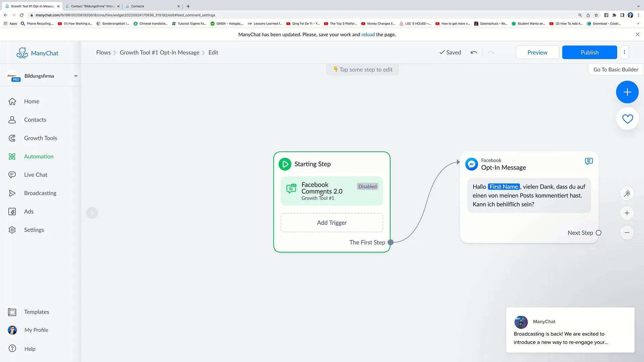Select the Facebook Comments 2.0 trigger
The width and height of the screenshot is (644, 362).
click(332, 191)
